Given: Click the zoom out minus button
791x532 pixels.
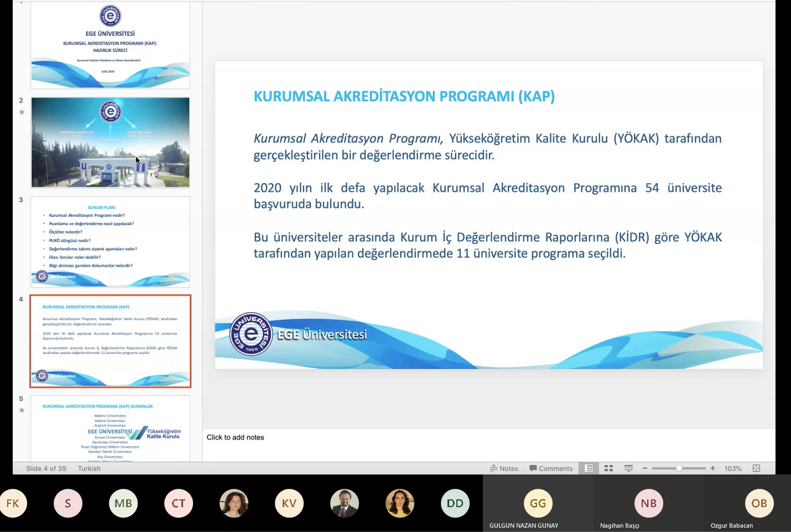Looking at the screenshot, I should (x=645, y=468).
